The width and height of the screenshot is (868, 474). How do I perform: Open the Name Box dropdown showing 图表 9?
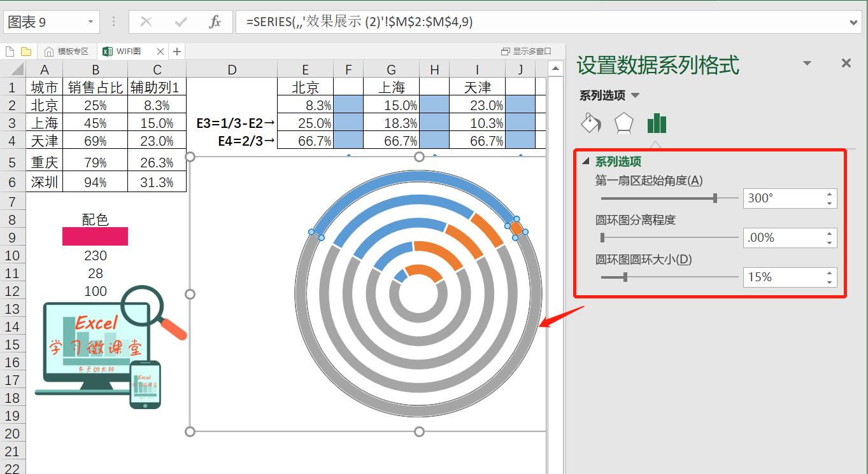click(90, 21)
